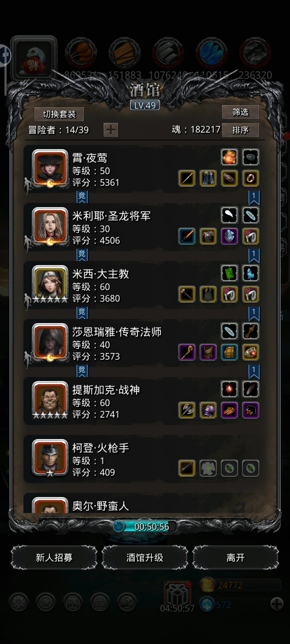Open the 筛选 filter options
290x644 pixels.
(x=240, y=112)
